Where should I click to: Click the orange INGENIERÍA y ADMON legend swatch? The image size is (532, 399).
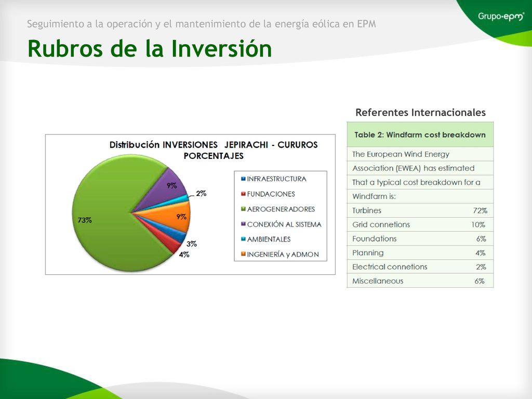tap(243, 254)
